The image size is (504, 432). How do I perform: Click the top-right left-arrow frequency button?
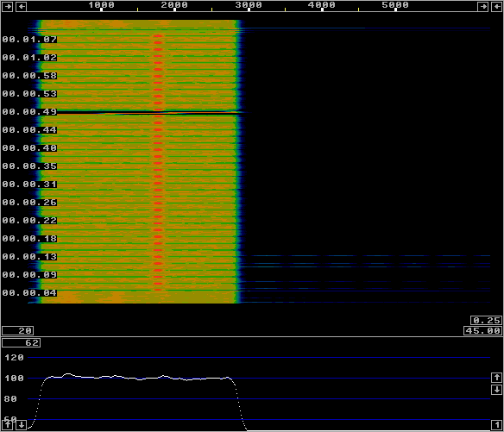pyautogui.click(x=496, y=6)
